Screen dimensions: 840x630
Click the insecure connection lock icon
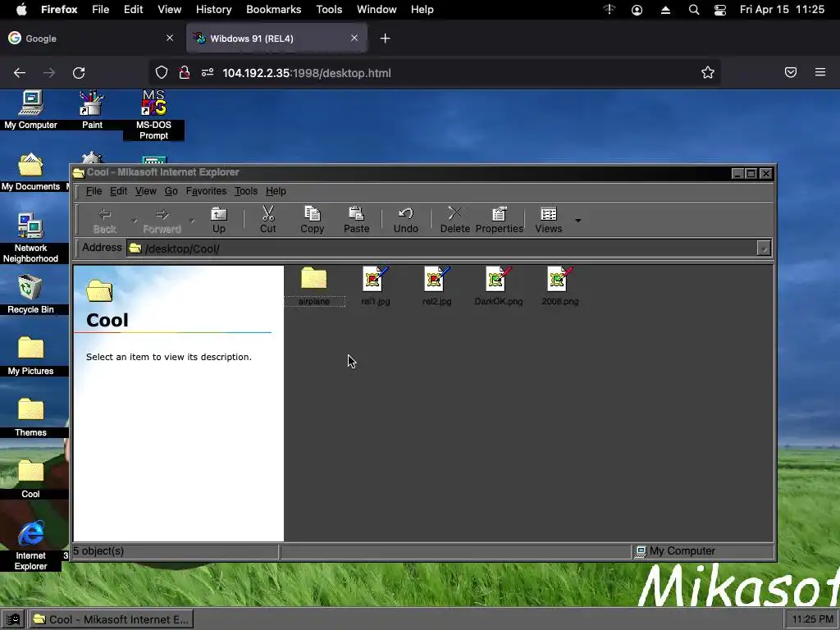(x=185, y=73)
